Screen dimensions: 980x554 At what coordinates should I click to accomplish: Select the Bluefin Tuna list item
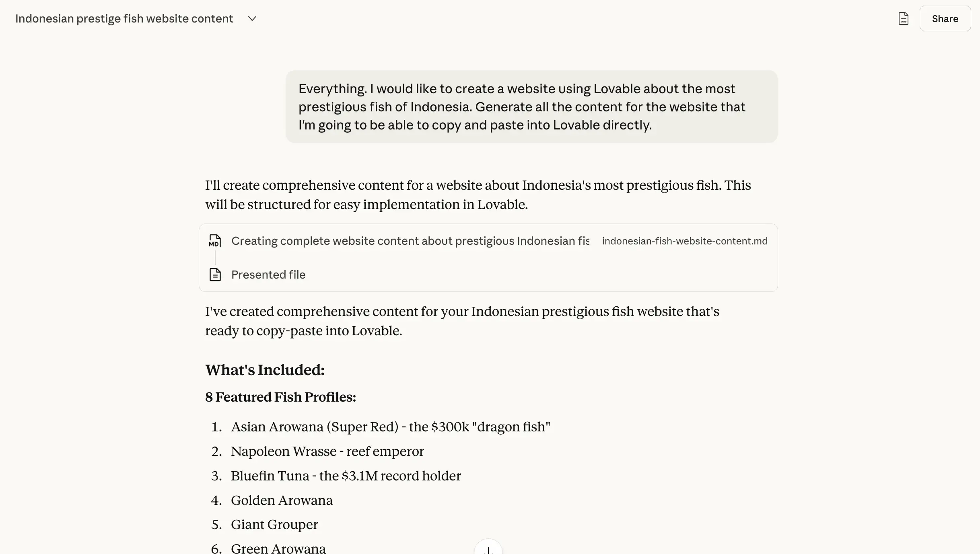[346, 476]
